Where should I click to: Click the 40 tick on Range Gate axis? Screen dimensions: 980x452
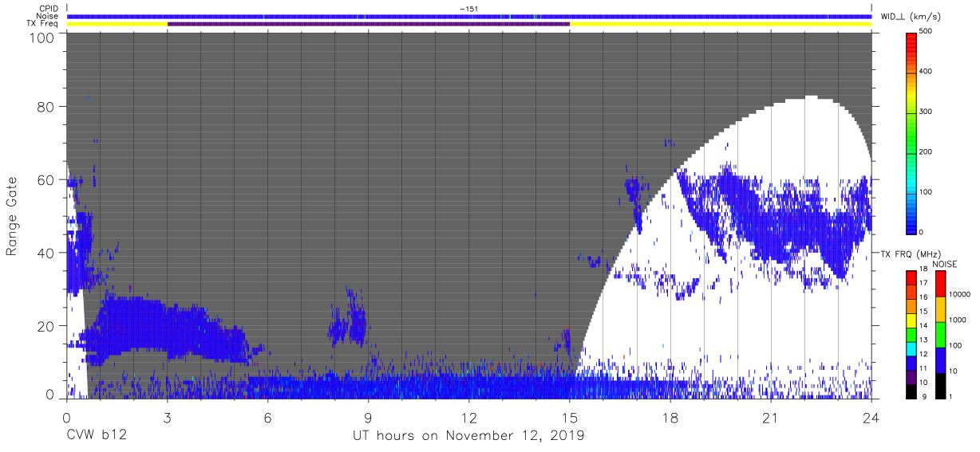[46, 253]
